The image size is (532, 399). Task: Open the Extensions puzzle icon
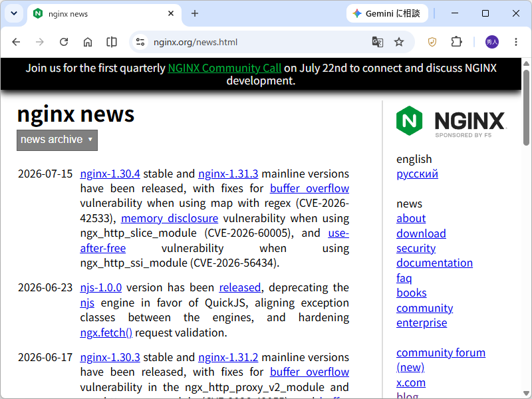[456, 42]
